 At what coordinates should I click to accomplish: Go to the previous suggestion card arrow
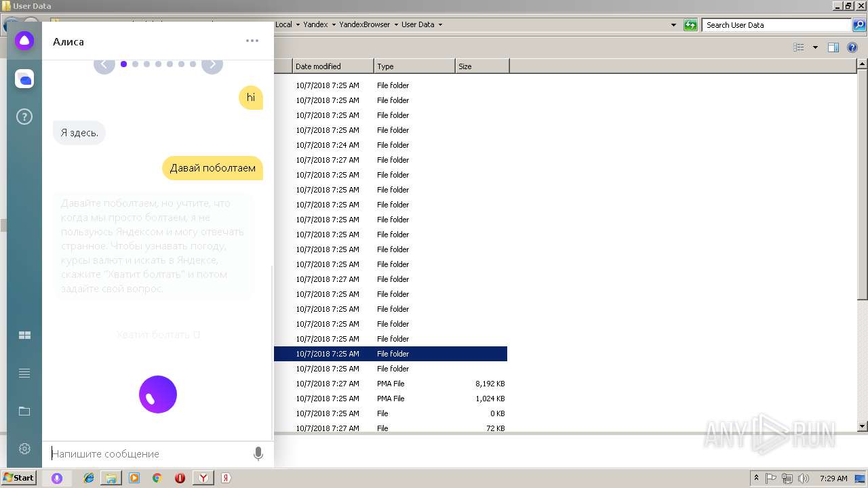pos(104,64)
